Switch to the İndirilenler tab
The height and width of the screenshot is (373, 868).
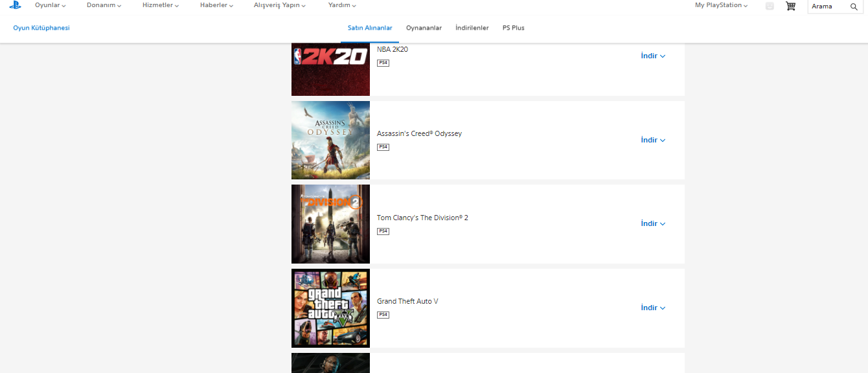472,28
